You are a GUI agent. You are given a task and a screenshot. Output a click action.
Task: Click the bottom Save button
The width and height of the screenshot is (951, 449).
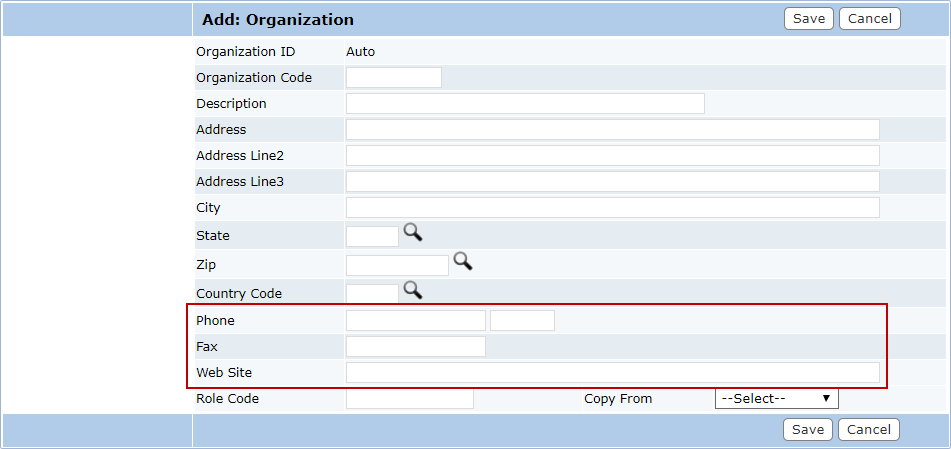(808, 430)
